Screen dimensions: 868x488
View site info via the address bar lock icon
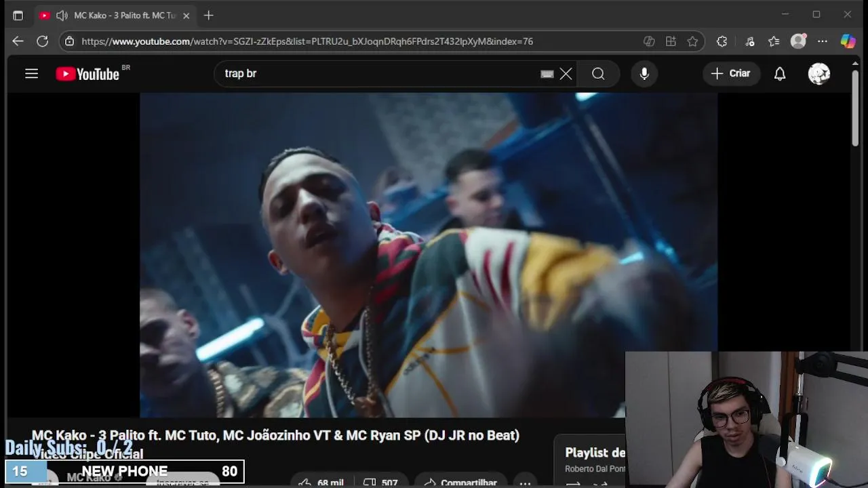(69, 41)
